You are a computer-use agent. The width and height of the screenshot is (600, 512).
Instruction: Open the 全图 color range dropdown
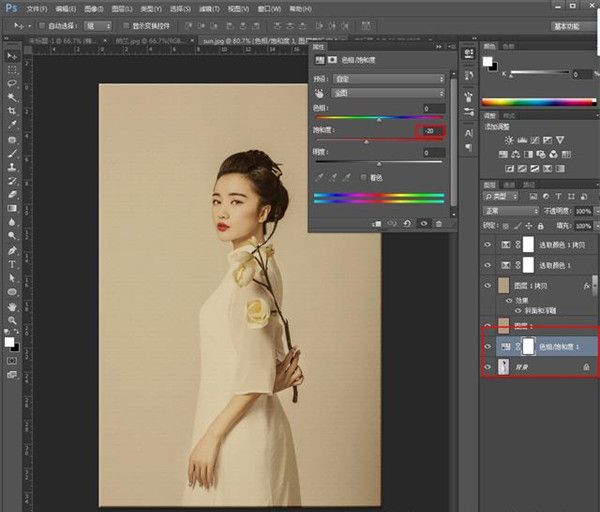tap(389, 93)
